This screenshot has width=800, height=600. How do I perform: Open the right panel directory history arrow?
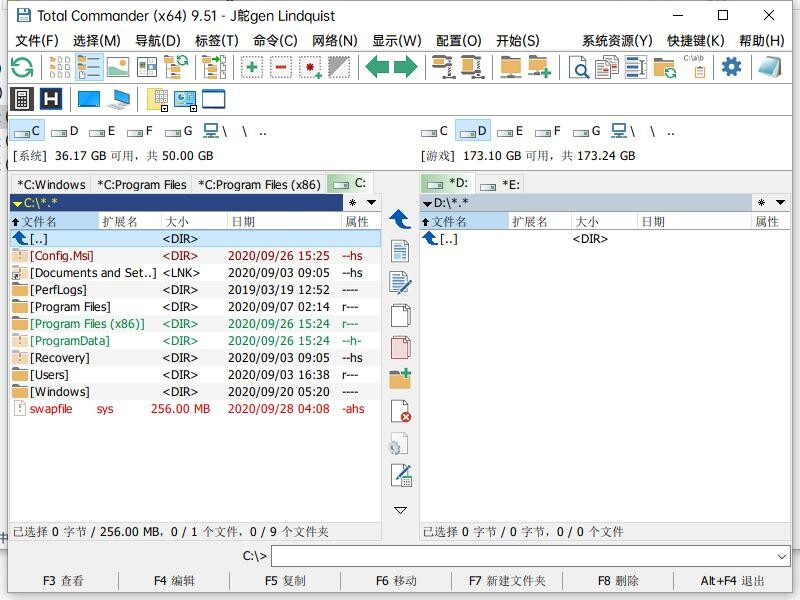click(x=780, y=203)
